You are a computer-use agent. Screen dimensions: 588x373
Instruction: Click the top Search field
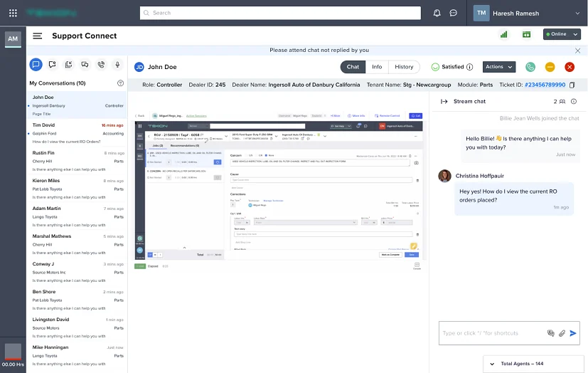(280, 13)
